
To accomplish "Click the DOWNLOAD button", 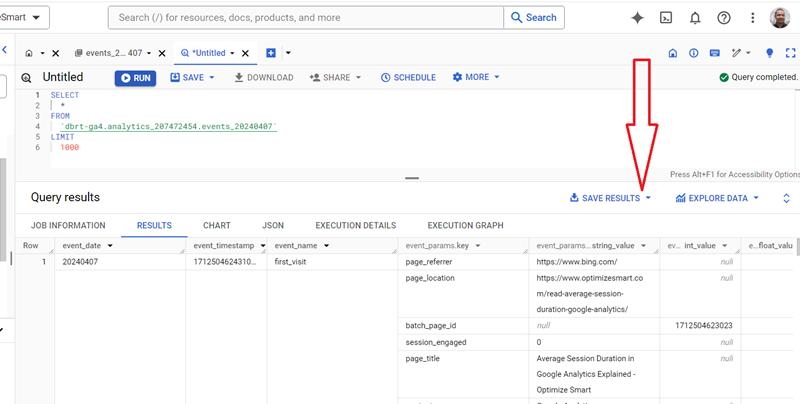I will point(264,78).
